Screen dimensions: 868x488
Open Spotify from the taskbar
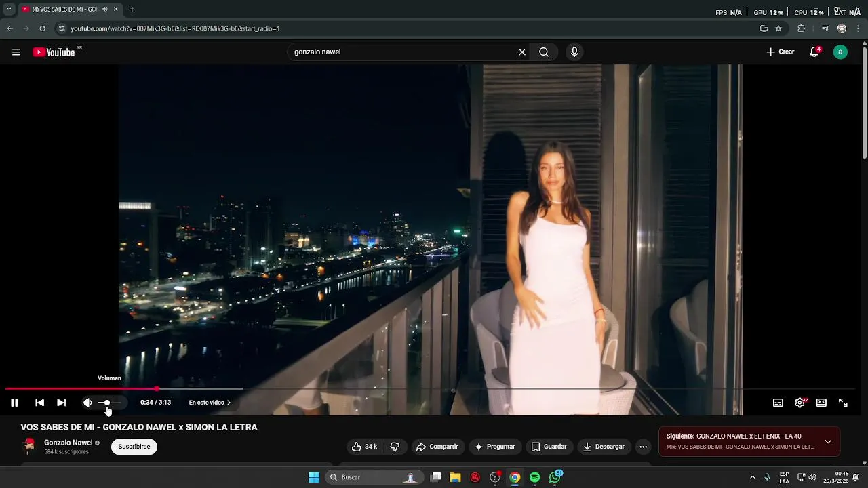pos(534,477)
